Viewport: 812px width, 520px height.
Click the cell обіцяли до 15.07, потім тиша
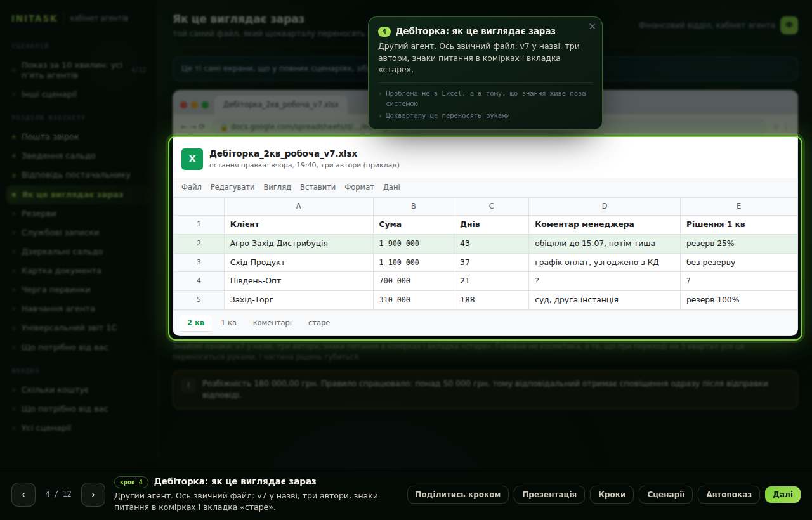pyautogui.click(x=605, y=244)
